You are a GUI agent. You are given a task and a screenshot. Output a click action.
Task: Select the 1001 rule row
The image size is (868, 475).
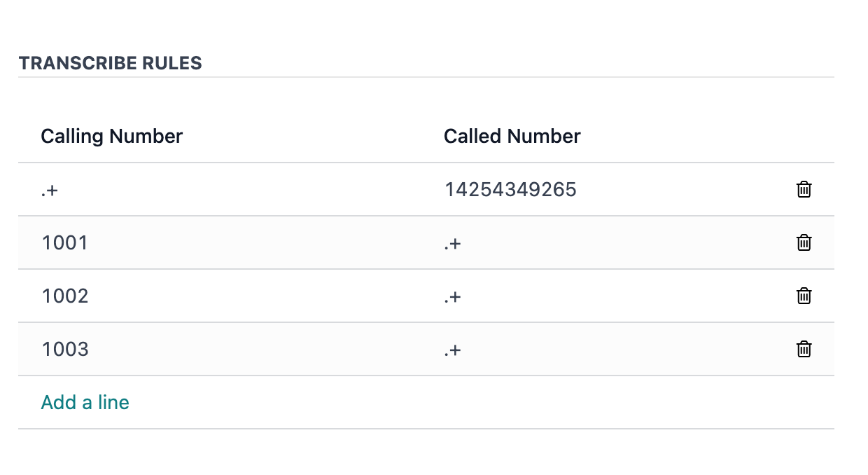tap(426, 242)
